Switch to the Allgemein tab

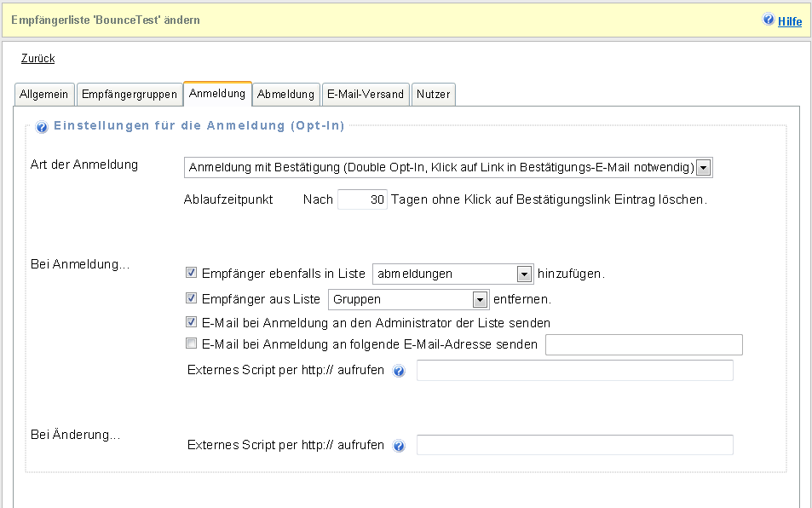tap(44, 95)
